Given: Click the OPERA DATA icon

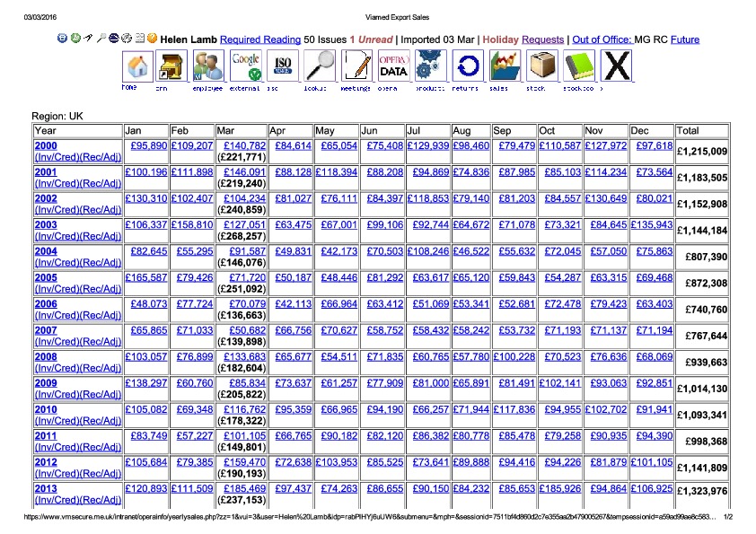Looking at the screenshot, I should (393, 66).
